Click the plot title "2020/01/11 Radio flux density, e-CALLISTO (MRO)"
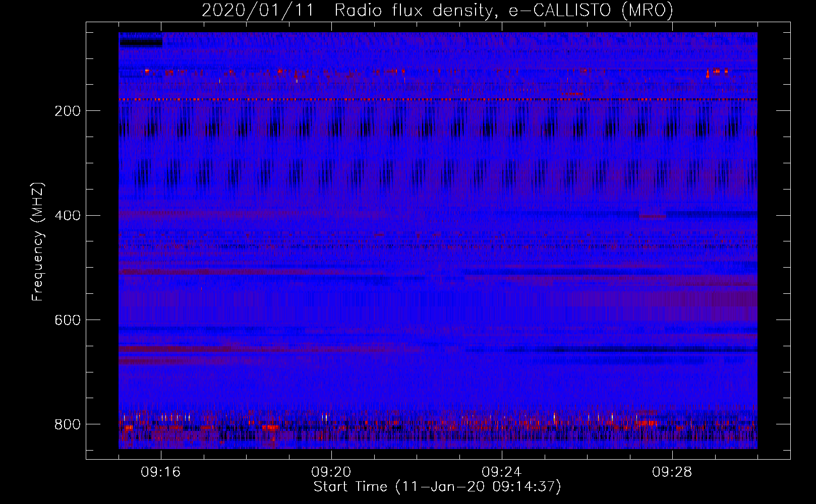The image size is (816, 504). point(437,10)
